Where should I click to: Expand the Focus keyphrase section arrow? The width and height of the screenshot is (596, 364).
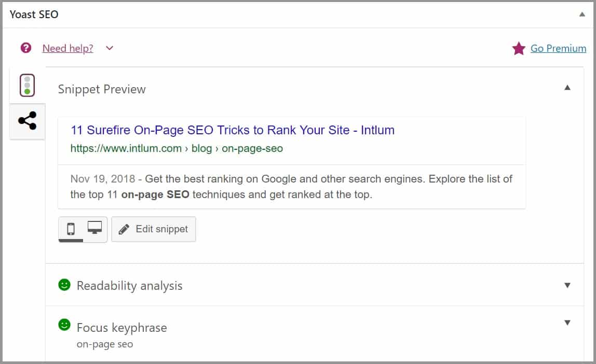[567, 323]
